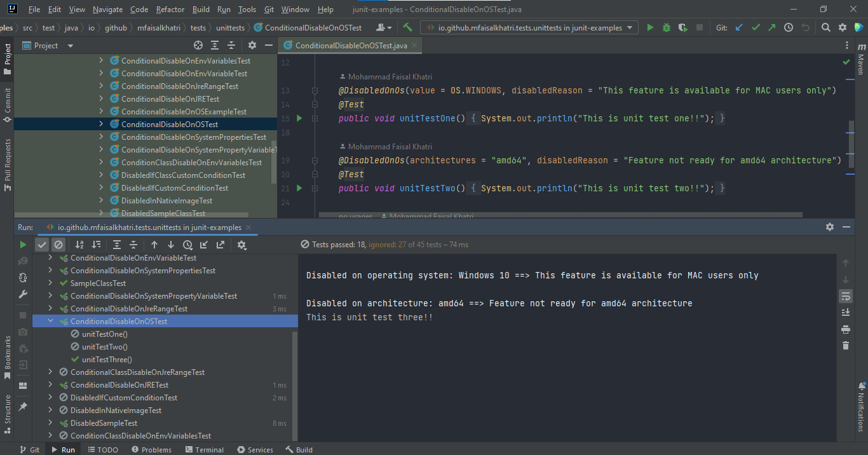Click the Soft-Wrap icon beside console output
Viewport: 868px width, 455px height.
(x=845, y=296)
